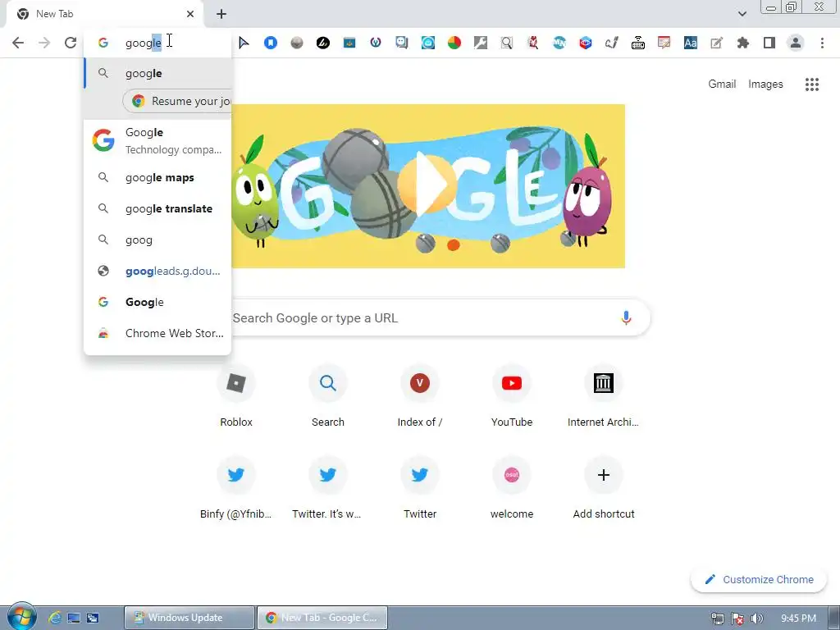
Task: Open the Chrome profile avatar
Action: coord(796,43)
